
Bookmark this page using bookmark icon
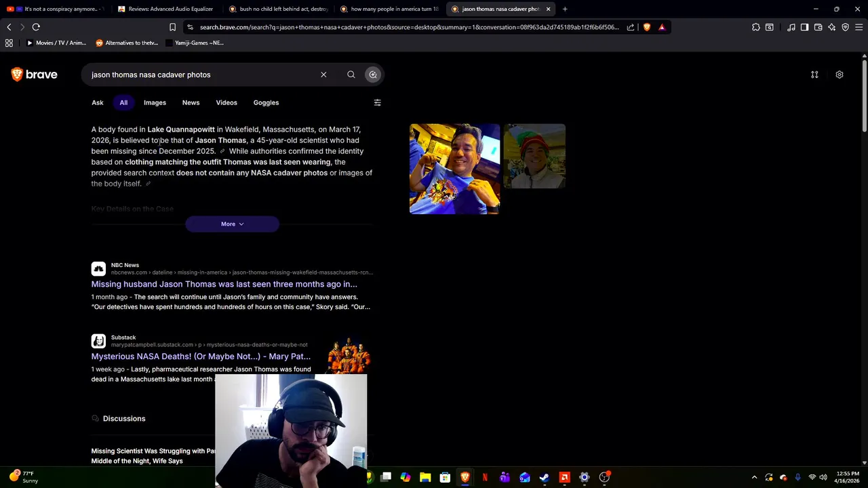tap(172, 27)
